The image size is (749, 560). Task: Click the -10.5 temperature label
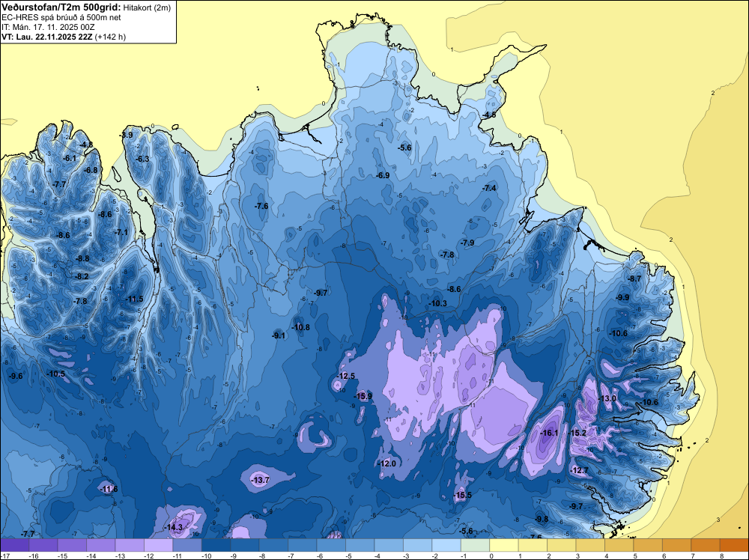pyautogui.click(x=56, y=374)
